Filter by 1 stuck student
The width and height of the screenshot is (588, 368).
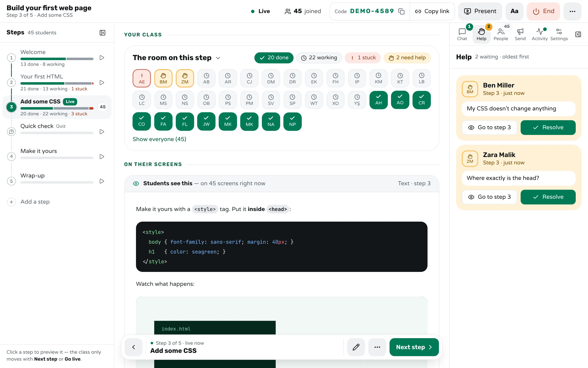(x=363, y=58)
